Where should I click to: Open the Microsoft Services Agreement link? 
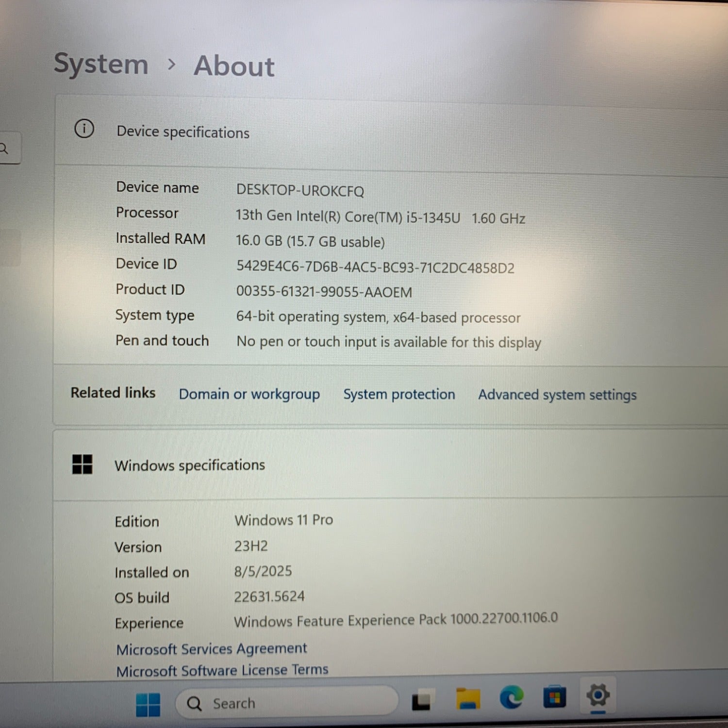[x=212, y=648]
